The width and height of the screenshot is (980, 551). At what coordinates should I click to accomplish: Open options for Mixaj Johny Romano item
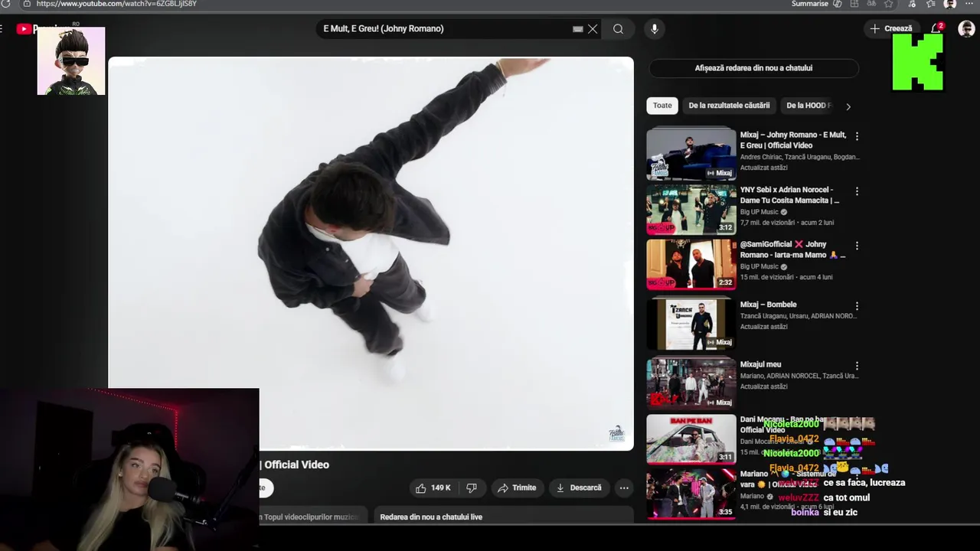pos(857,136)
